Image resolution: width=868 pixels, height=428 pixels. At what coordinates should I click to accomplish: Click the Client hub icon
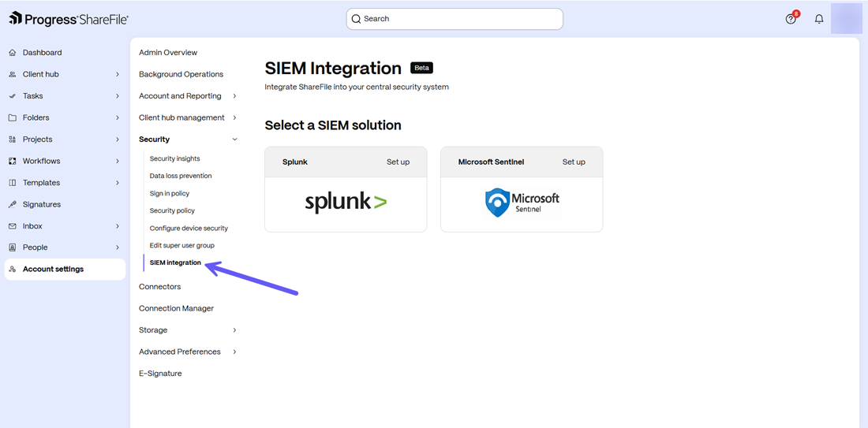(12, 74)
